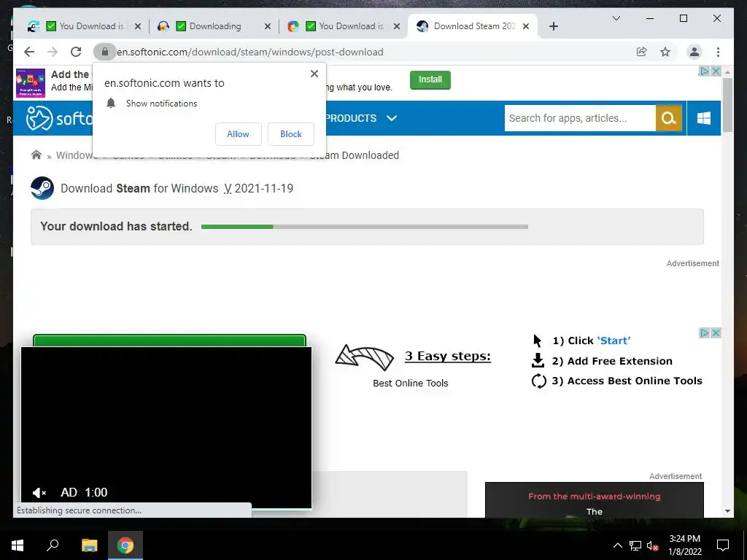Open the clock showing 3:24 PM
The height and width of the screenshot is (560, 747).
coord(684,545)
